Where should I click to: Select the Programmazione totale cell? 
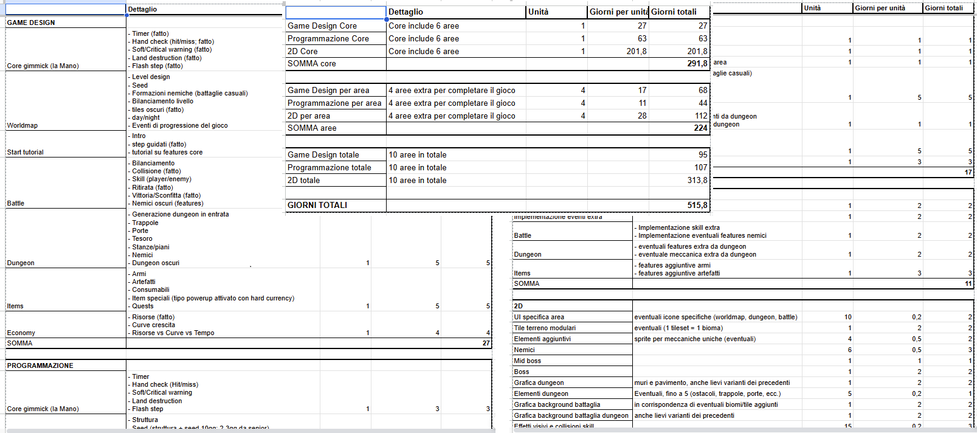(x=336, y=167)
